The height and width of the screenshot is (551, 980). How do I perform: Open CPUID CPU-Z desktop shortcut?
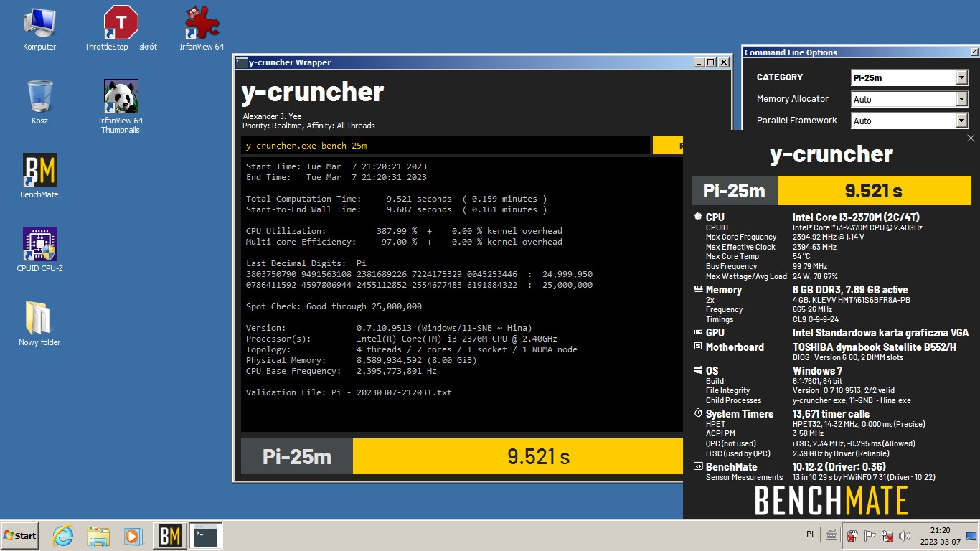[x=39, y=250]
